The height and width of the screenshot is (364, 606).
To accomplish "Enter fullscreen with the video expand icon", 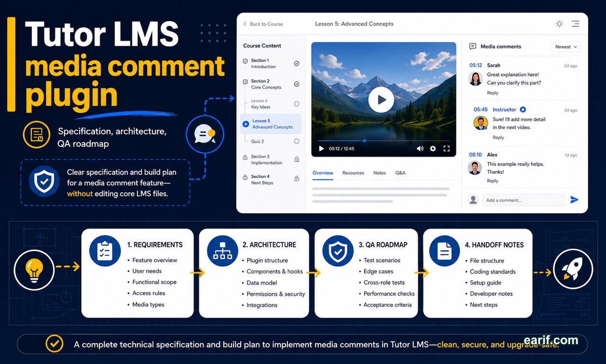I will pyautogui.click(x=446, y=149).
